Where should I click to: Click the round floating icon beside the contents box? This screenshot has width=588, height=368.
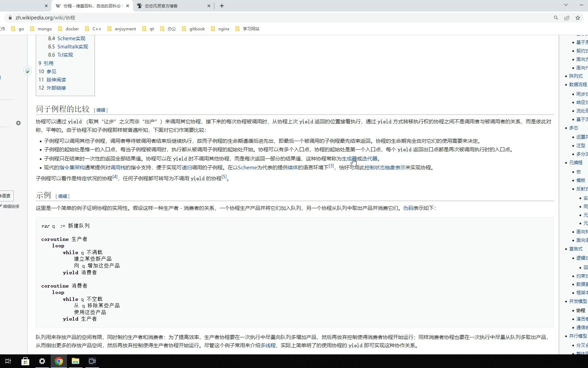click(x=28, y=71)
